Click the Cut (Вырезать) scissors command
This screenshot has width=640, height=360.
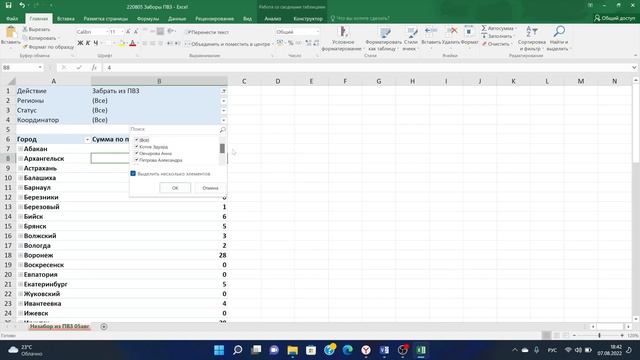(36, 29)
